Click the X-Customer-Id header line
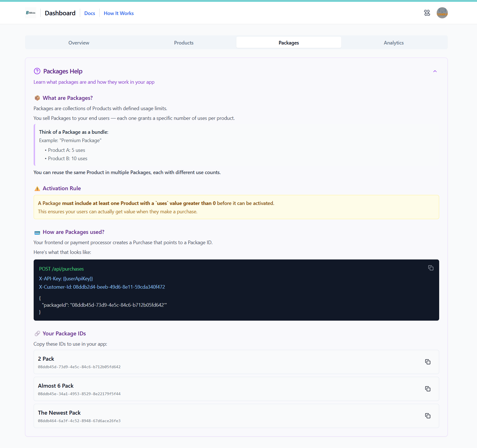 coord(102,287)
